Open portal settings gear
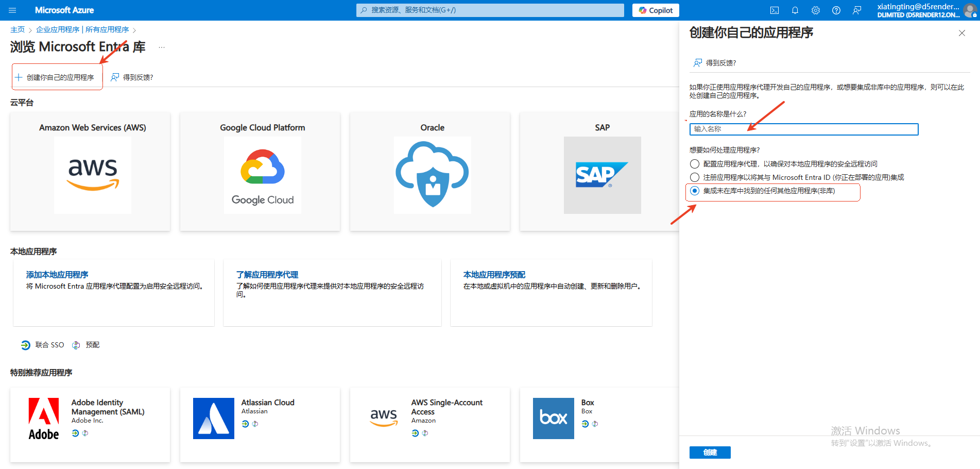Screen dimensions: 980x469 pos(816,10)
